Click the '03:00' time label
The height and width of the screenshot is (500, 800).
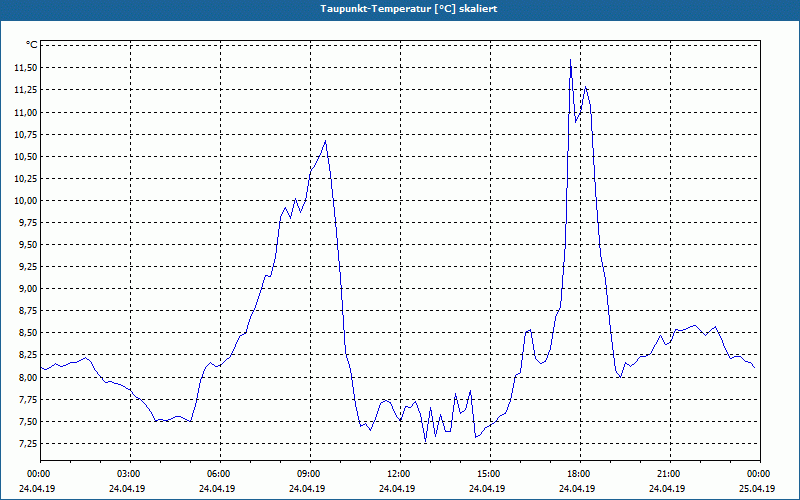click(x=131, y=474)
